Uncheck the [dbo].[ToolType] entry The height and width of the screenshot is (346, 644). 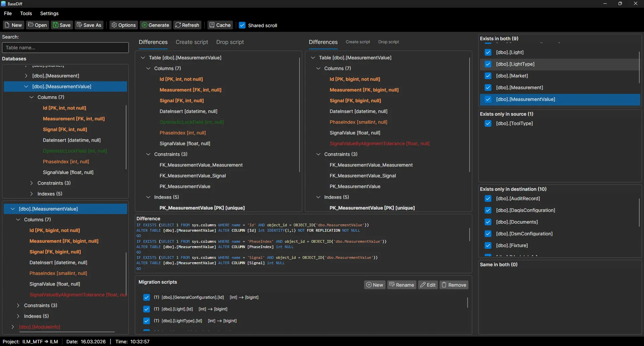[x=488, y=123]
